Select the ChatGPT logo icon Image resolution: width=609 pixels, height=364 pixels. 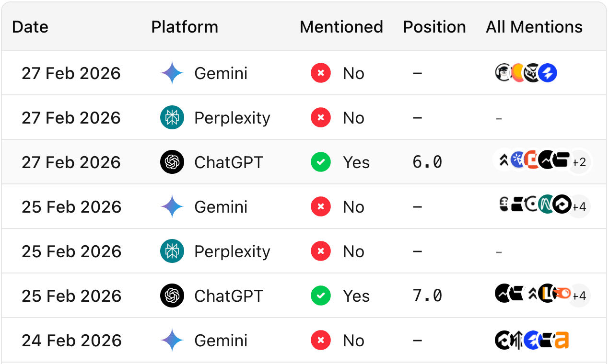coord(172,162)
